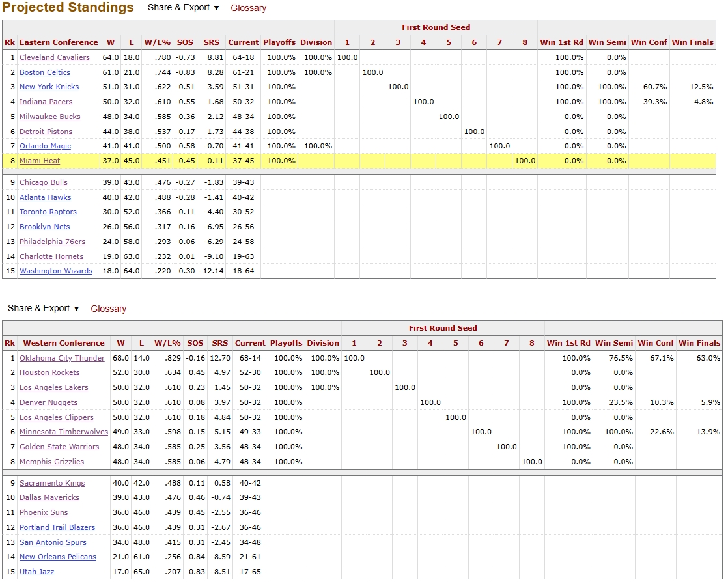Image resolution: width=728 pixels, height=582 pixels.
Task: Open the top Share & Export dropdown
Action: [x=183, y=8]
